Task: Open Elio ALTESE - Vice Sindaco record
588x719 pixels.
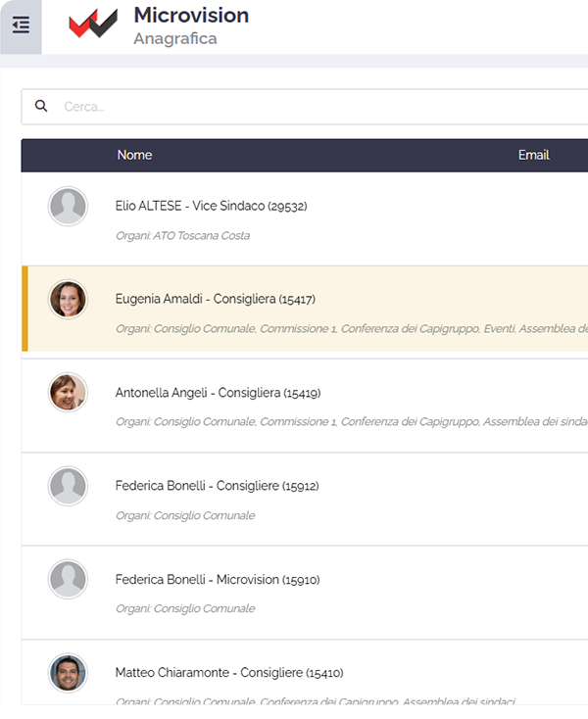Action: tap(212, 206)
